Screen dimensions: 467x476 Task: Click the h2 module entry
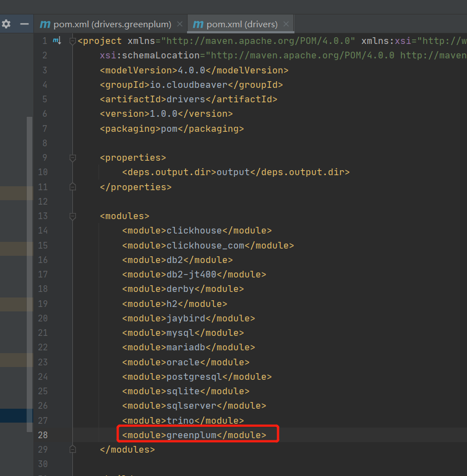[175, 304]
